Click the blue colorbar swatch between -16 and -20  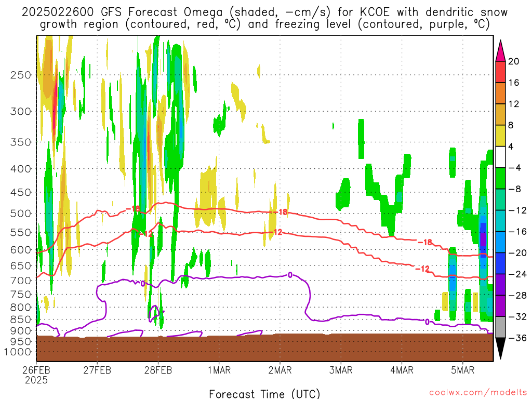click(500, 242)
